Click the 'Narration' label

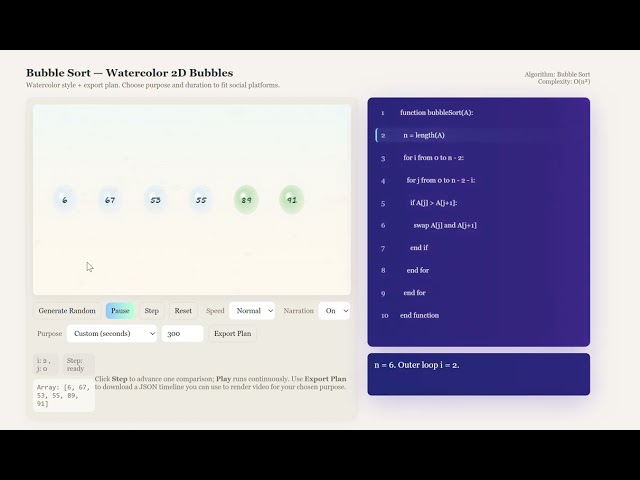point(298,311)
